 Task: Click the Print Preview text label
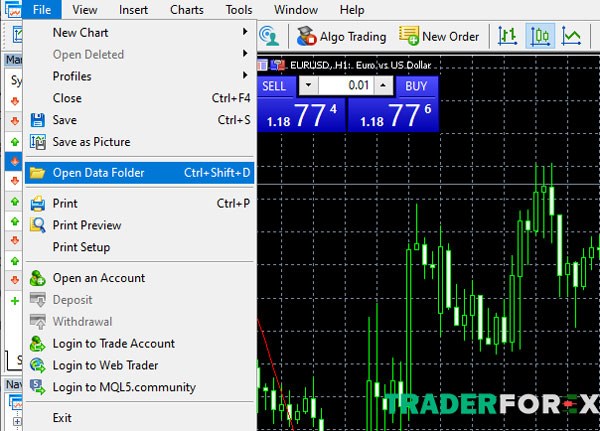tap(87, 225)
